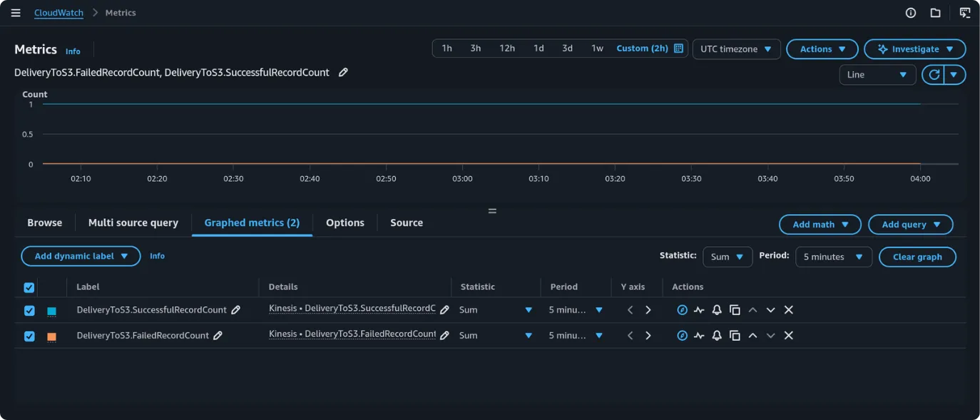Click the graph panel resize handle
This screenshot has height=420, width=980.
coord(492,211)
